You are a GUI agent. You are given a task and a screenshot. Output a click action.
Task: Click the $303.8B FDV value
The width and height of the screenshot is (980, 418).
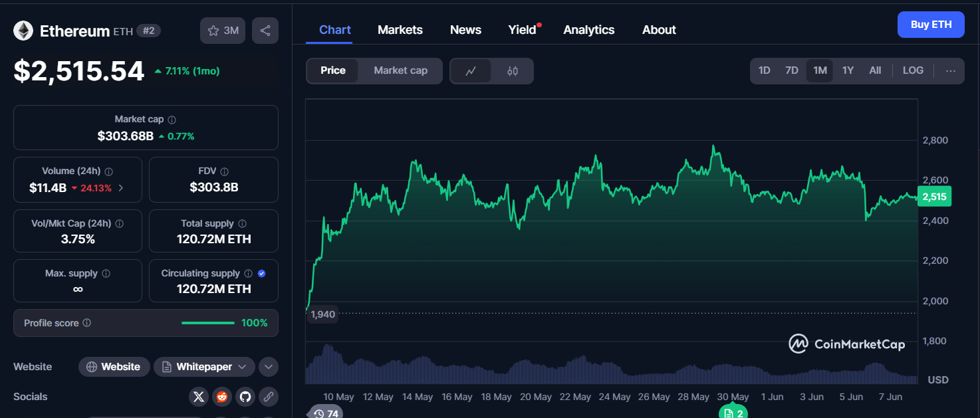[214, 188]
